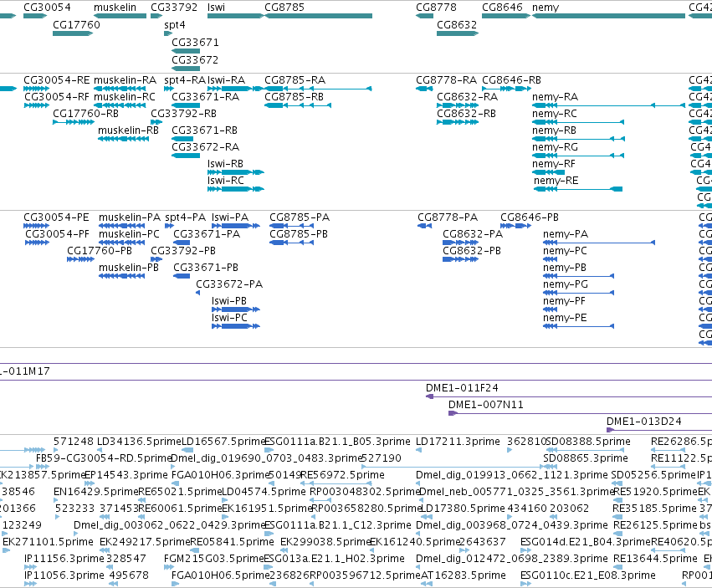Click transcript nemy-RE

click(578, 189)
